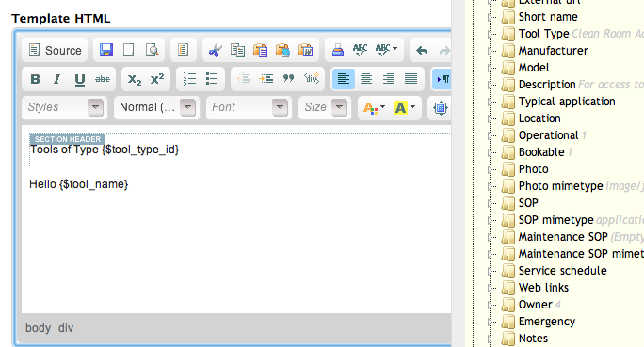
Task: Select Align Left
Action: [x=344, y=79]
